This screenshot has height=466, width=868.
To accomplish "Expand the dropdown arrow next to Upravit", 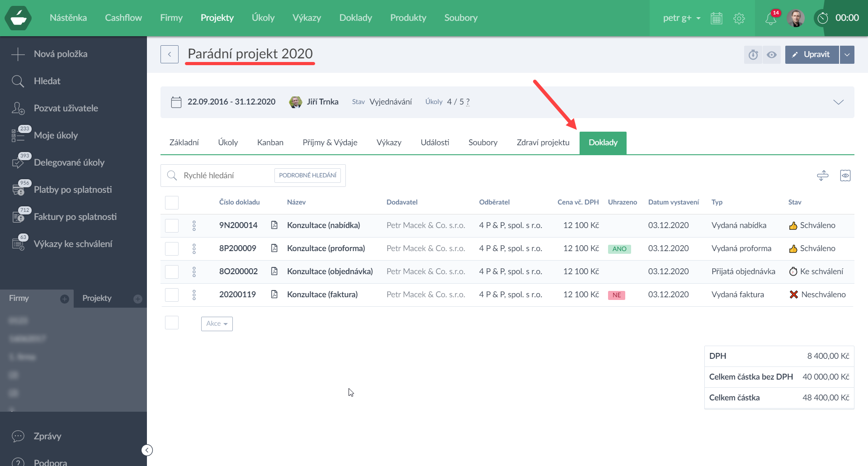I will tap(847, 55).
